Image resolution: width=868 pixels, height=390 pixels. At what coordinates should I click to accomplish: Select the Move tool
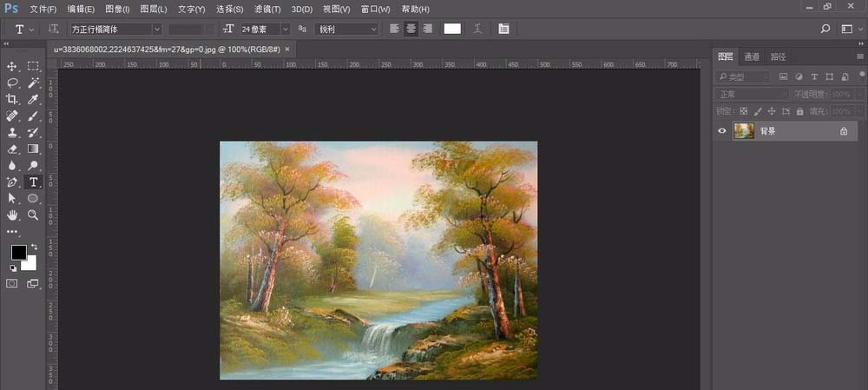11,67
